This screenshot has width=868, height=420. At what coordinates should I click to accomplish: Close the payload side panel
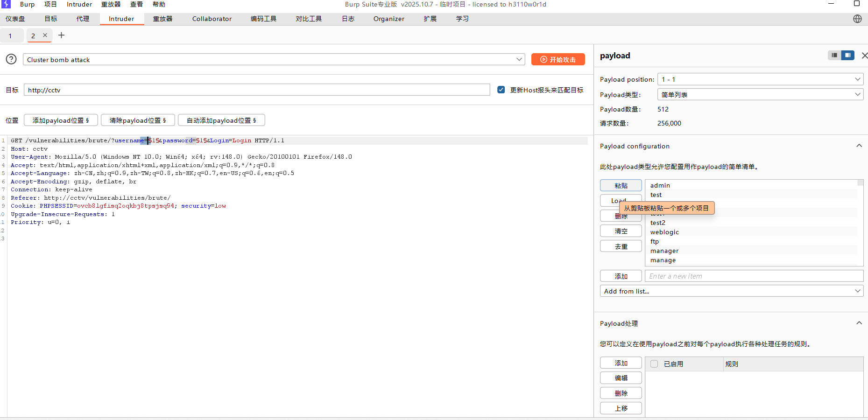pyautogui.click(x=864, y=56)
